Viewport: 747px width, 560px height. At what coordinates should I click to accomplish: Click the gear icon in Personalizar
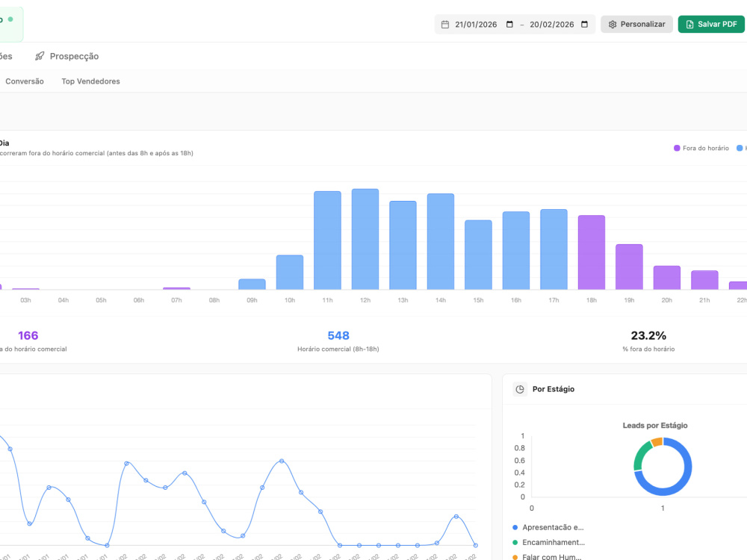click(613, 25)
